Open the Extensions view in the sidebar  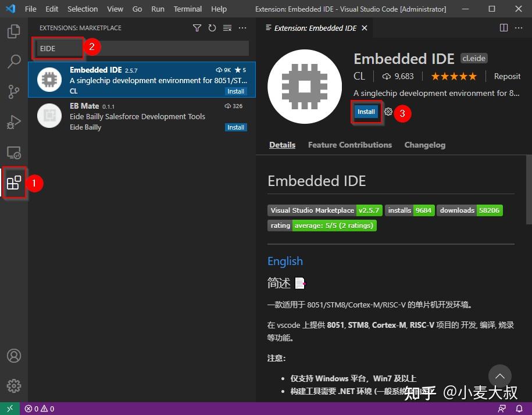point(13,183)
